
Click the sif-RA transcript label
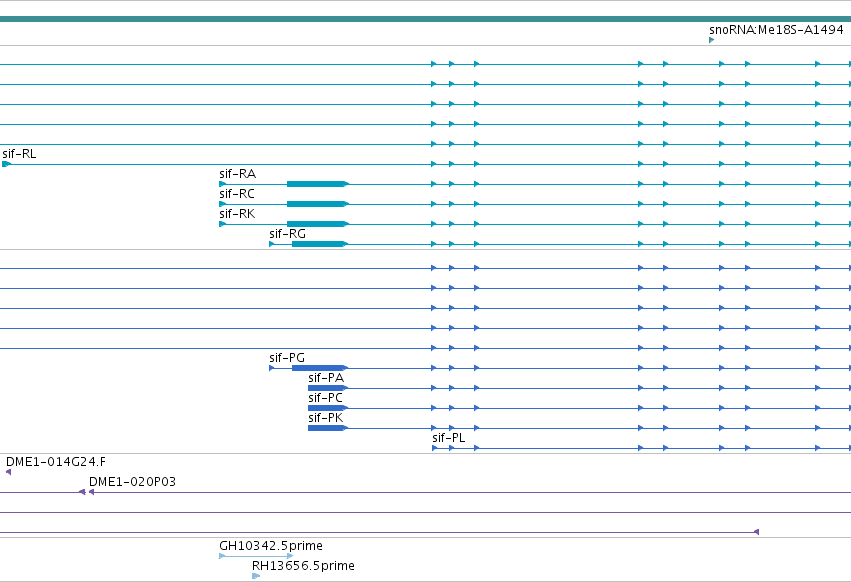coord(237,174)
